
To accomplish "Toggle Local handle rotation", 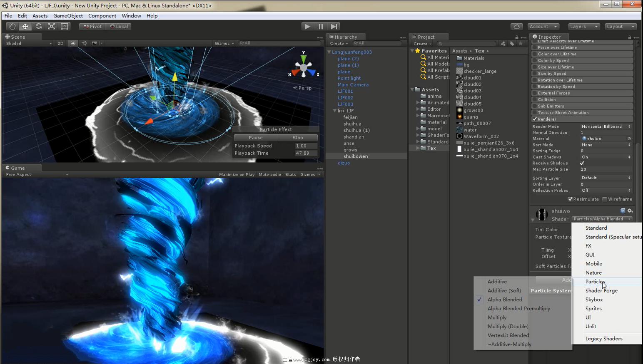I will pos(119,26).
